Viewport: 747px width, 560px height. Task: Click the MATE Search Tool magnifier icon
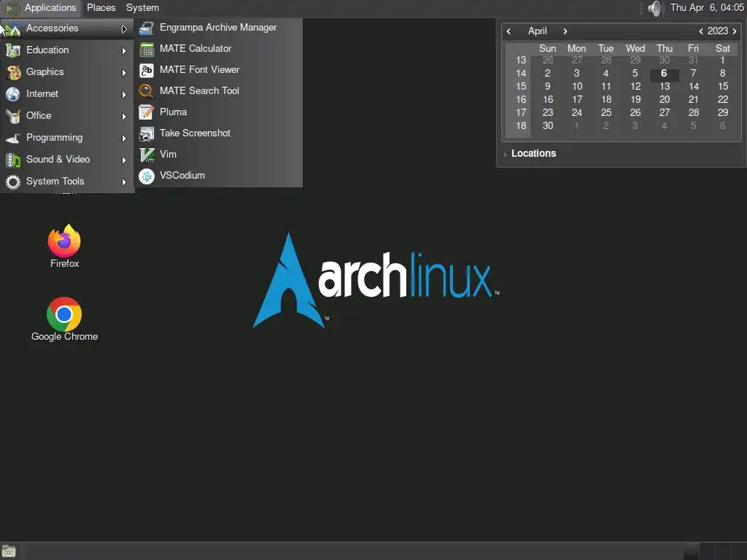146,91
